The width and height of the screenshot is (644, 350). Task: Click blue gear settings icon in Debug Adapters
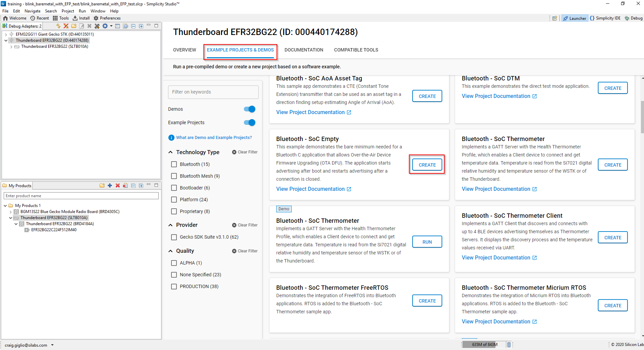105,26
